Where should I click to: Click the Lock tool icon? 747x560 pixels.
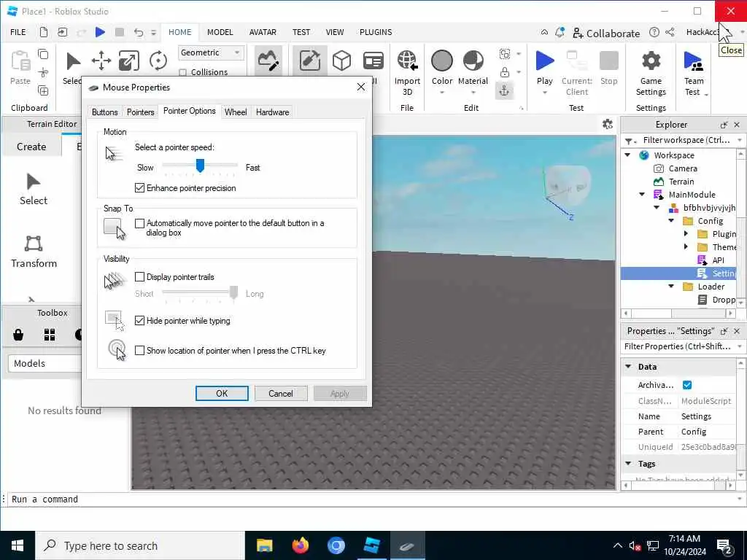click(x=505, y=72)
